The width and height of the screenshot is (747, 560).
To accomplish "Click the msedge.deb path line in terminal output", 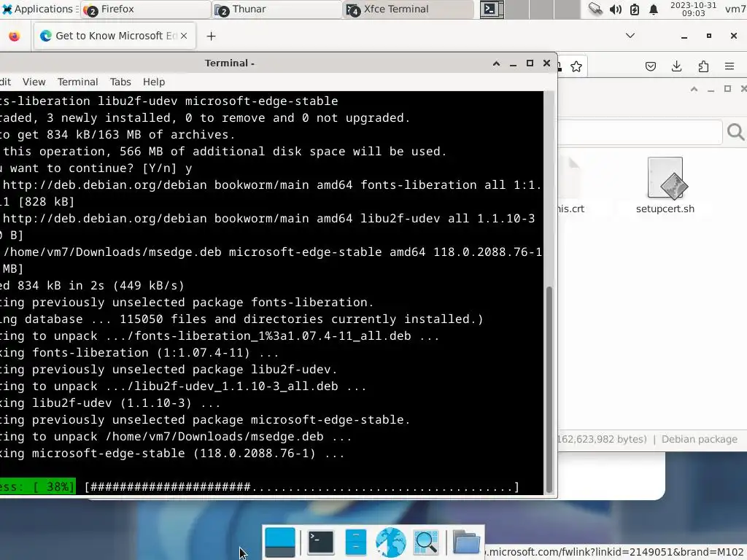I will [271, 252].
